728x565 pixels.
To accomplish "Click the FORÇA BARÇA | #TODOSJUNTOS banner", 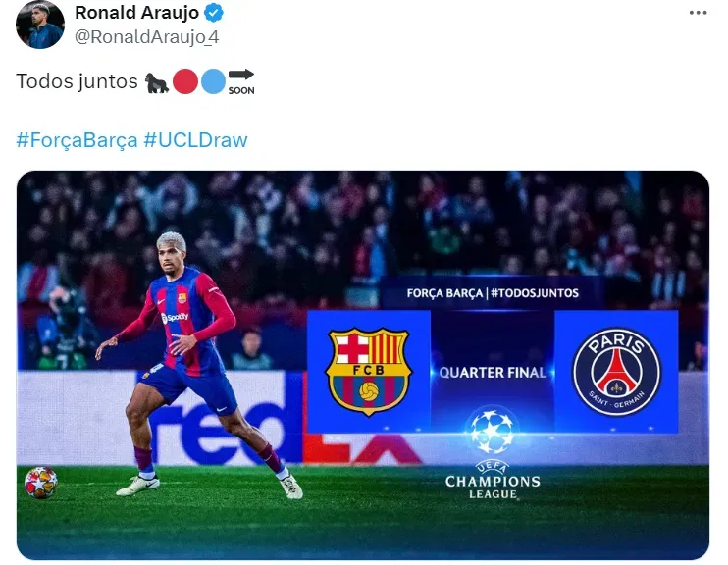I will (x=493, y=293).
